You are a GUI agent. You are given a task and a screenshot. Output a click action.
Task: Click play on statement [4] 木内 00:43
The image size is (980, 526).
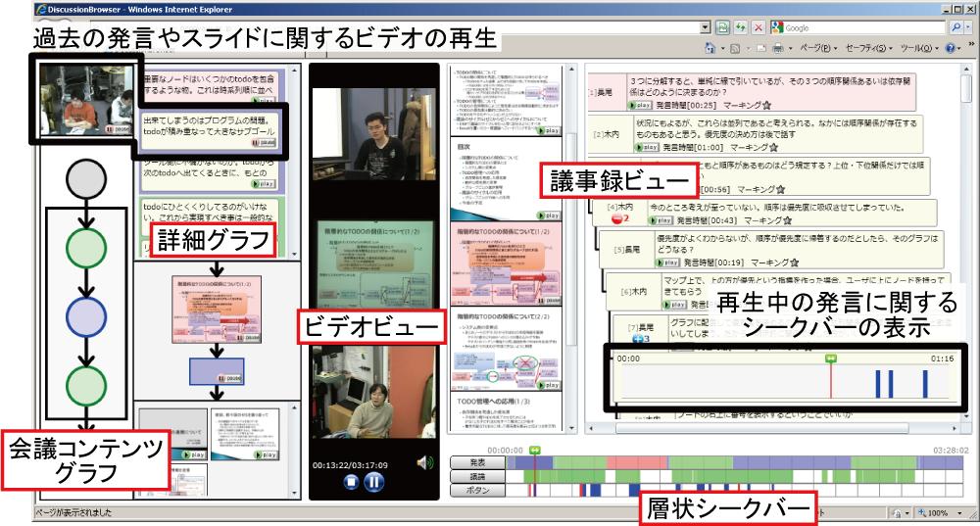pos(661,220)
